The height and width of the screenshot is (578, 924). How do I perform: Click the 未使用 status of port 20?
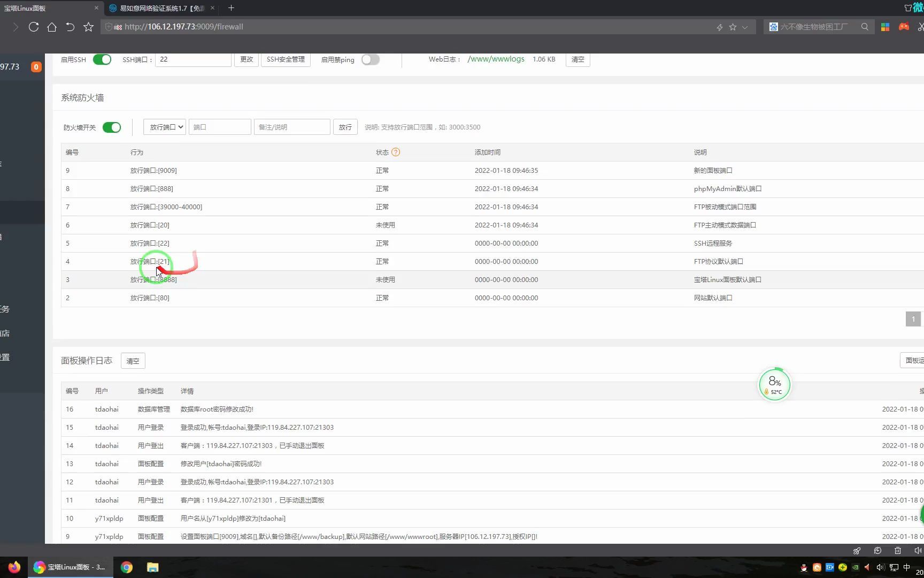(x=386, y=225)
